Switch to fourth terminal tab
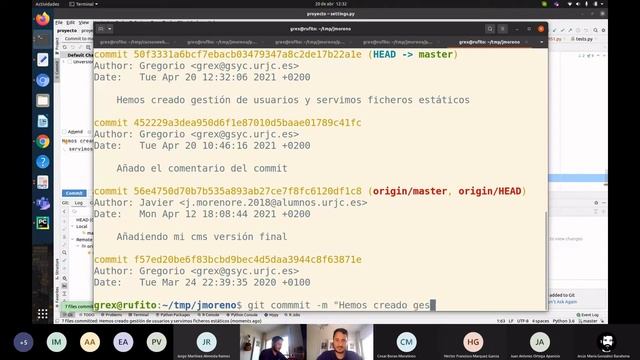Image resolution: width=640 pixels, height=360 pixels. pyautogui.click(x=399, y=42)
